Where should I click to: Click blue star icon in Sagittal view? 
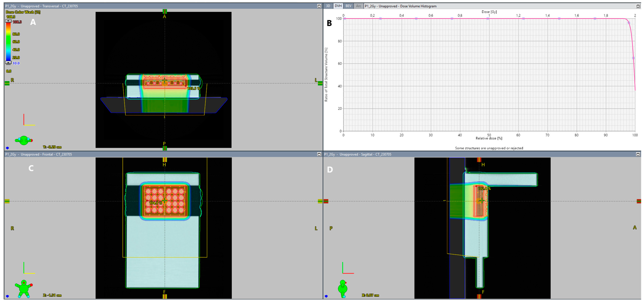[326, 296]
